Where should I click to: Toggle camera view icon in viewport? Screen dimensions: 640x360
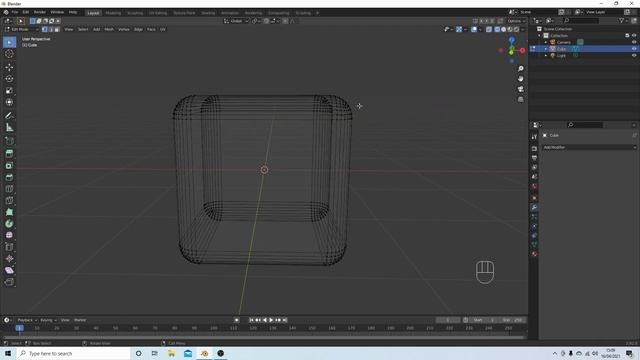coord(520,89)
